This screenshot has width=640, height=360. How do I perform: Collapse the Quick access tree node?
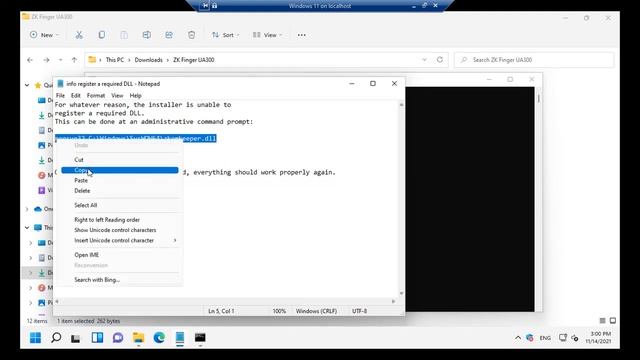coord(27,85)
